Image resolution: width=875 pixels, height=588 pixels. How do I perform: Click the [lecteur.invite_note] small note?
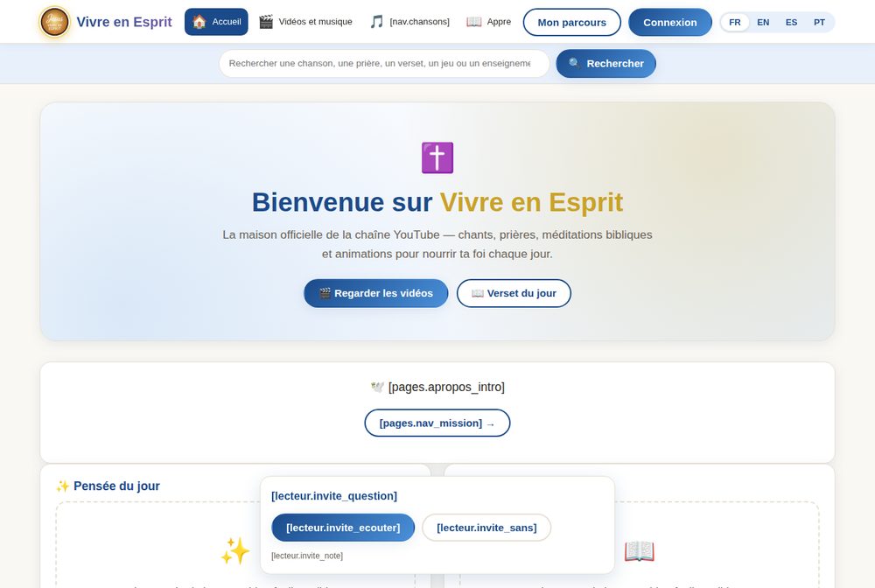point(307,556)
